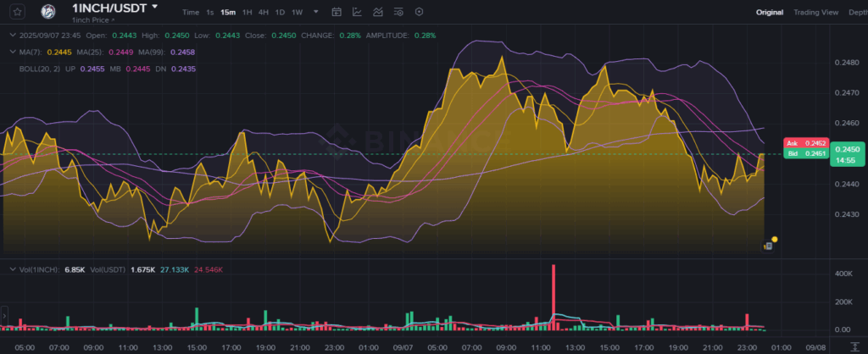
Task: Select the 1H time interval
Action: (x=247, y=13)
